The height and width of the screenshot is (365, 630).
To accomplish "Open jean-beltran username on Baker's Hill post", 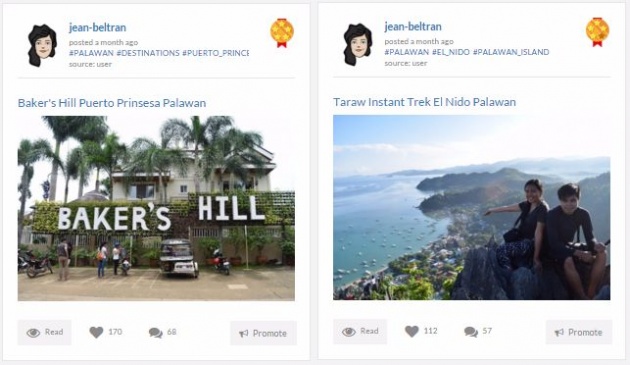I will (x=97, y=28).
